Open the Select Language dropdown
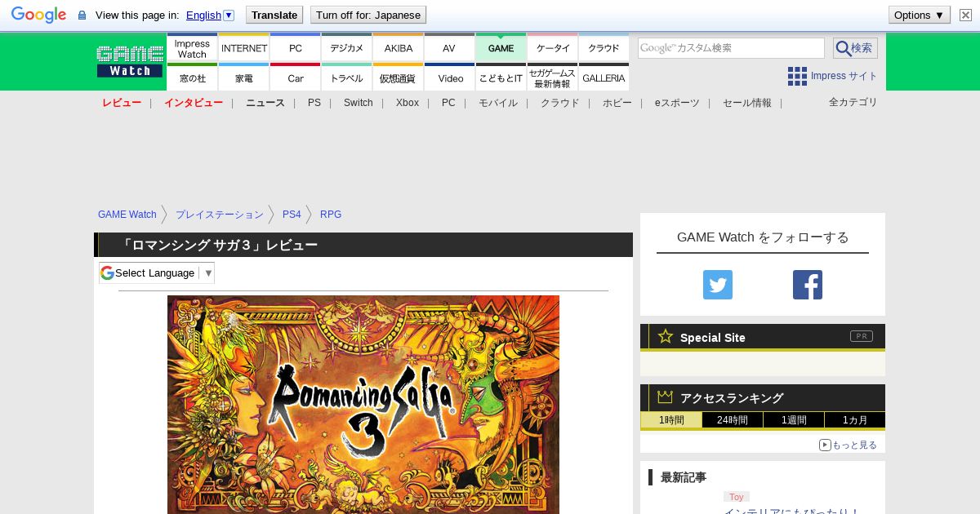980x514 pixels. (x=157, y=273)
